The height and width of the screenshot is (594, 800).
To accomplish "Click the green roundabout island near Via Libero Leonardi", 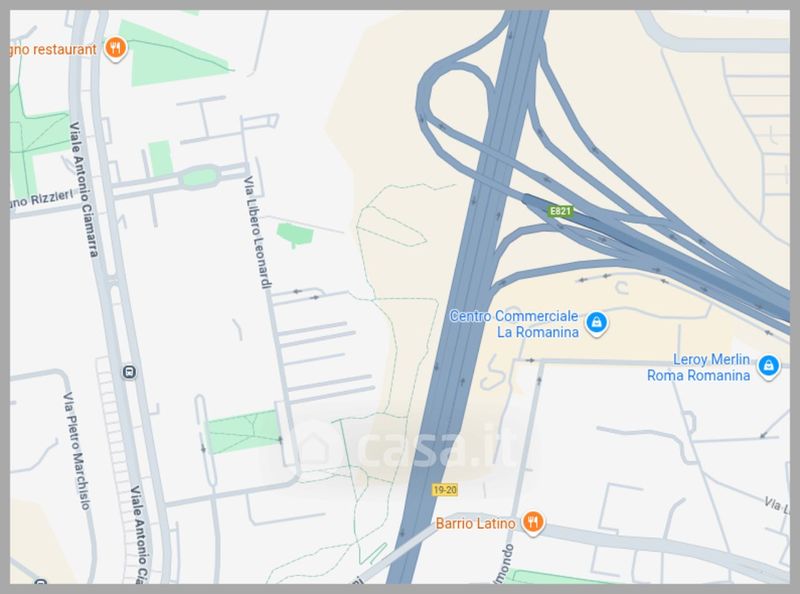I will click(x=199, y=177).
